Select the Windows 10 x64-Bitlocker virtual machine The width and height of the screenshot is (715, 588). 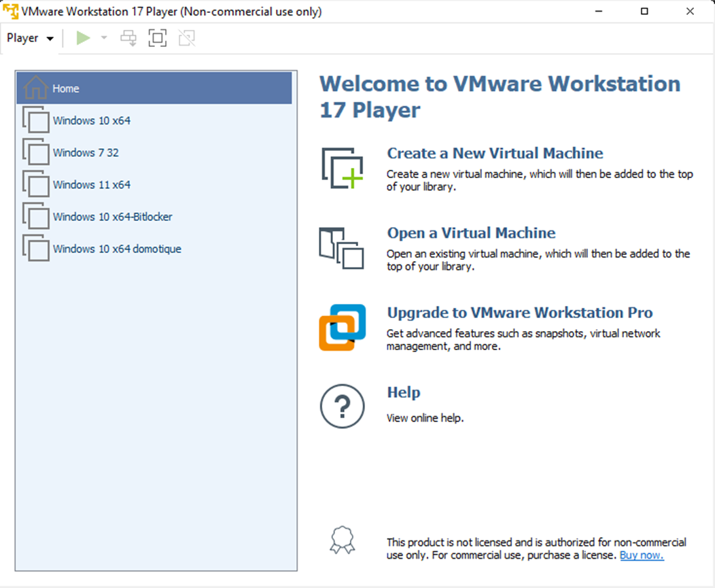tap(154, 217)
